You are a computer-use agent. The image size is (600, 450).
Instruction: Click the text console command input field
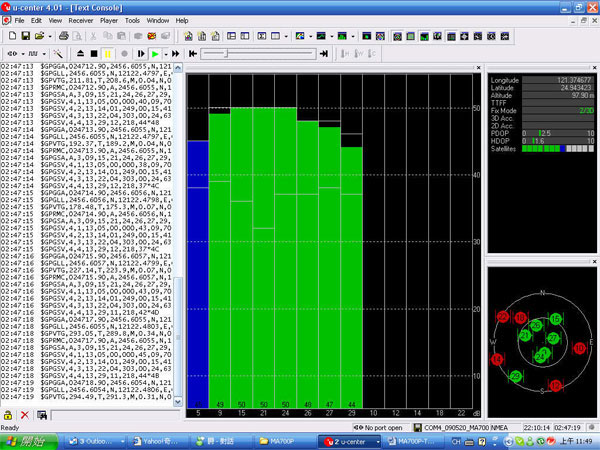[115, 415]
